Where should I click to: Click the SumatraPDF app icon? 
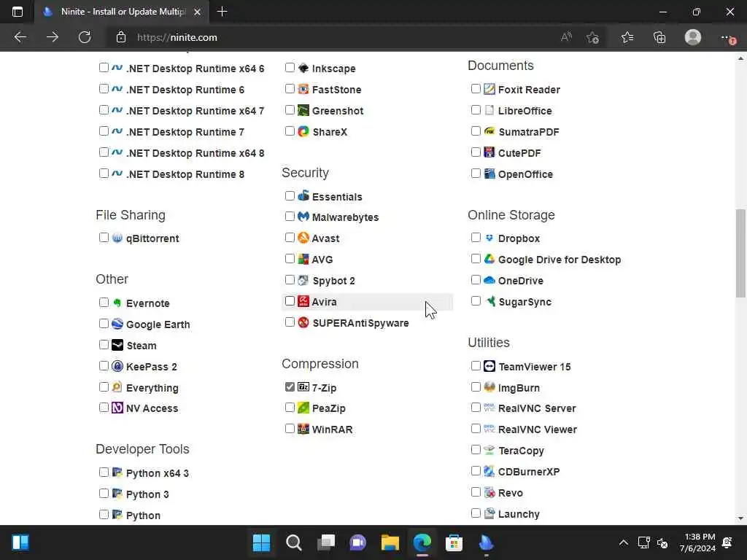489,131
